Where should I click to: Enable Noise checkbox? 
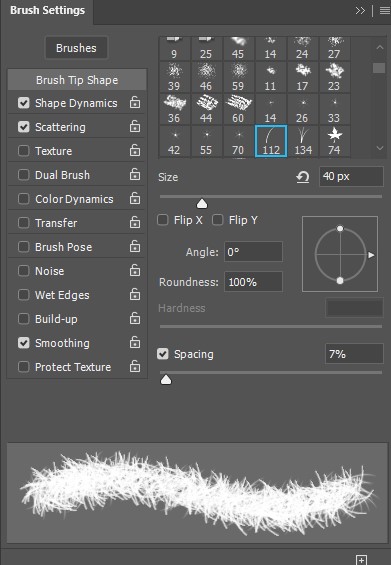[24, 271]
